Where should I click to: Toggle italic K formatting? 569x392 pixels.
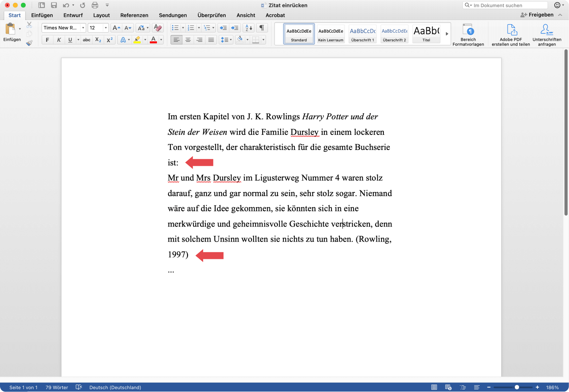(59, 40)
